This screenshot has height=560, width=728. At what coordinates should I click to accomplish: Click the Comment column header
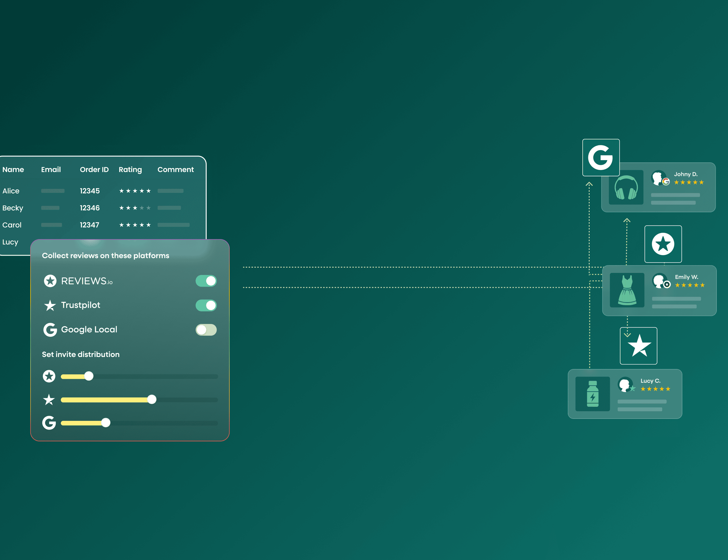[x=176, y=169]
